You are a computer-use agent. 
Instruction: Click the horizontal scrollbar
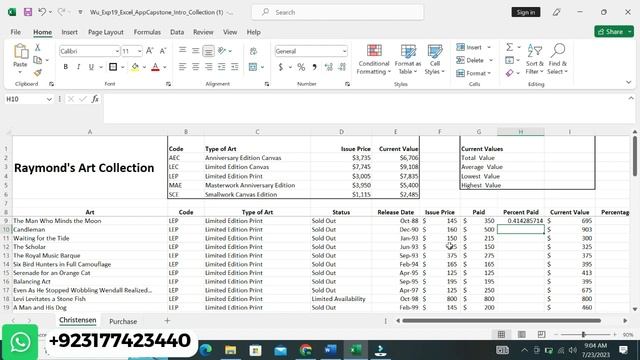click(501, 321)
